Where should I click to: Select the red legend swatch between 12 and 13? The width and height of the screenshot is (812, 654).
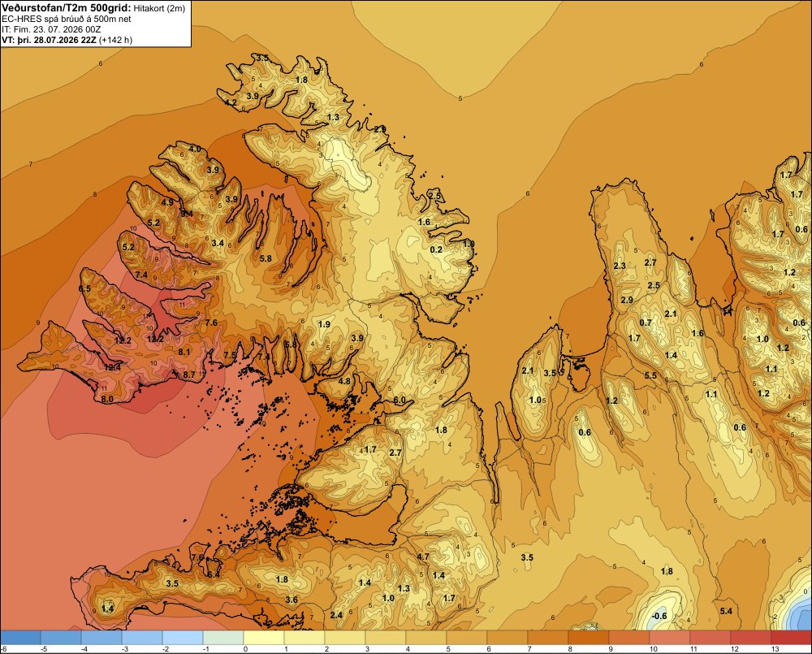[x=751, y=637]
